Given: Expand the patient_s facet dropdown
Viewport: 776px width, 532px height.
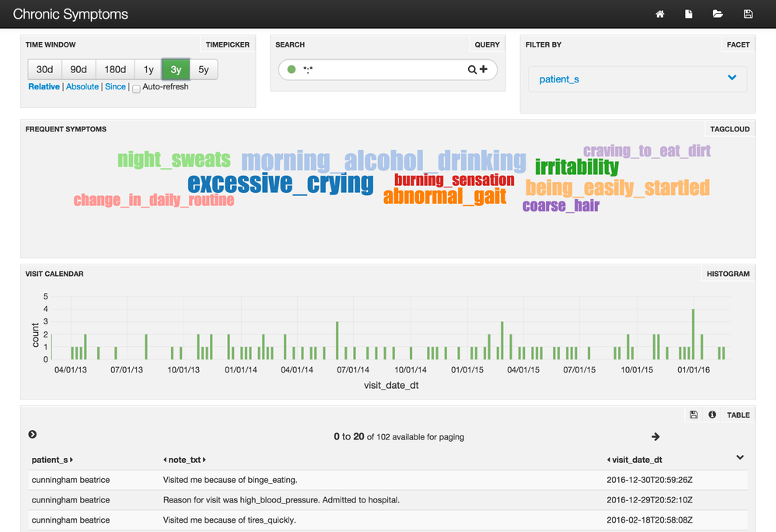Looking at the screenshot, I should (x=732, y=78).
